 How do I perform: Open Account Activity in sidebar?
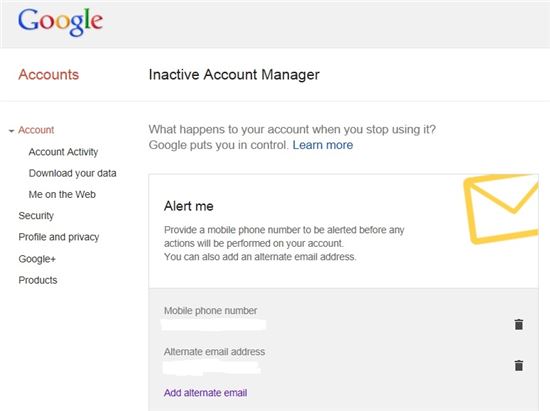coord(63,152)
